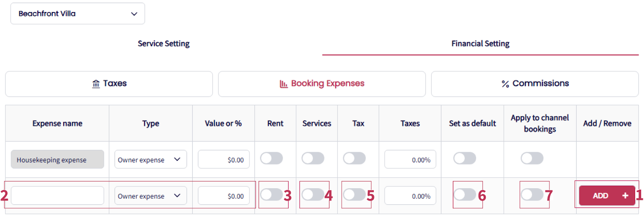644x220 pixels.
Task: Switch to Financial Setting tab
Action: [x=480, y=44]
